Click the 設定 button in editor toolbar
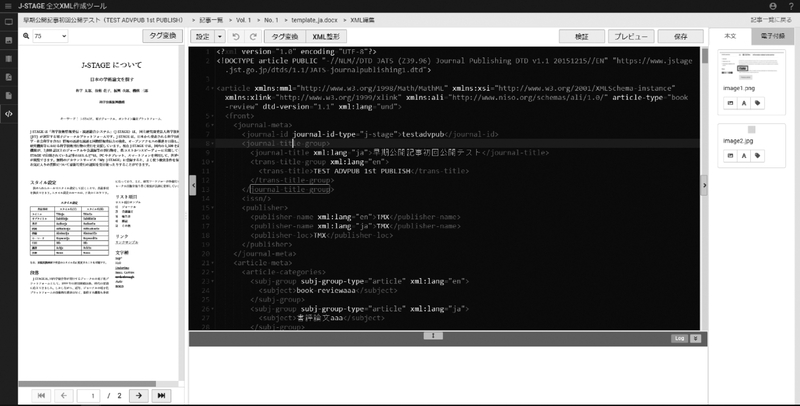The image size is (800, 406). 203,36
